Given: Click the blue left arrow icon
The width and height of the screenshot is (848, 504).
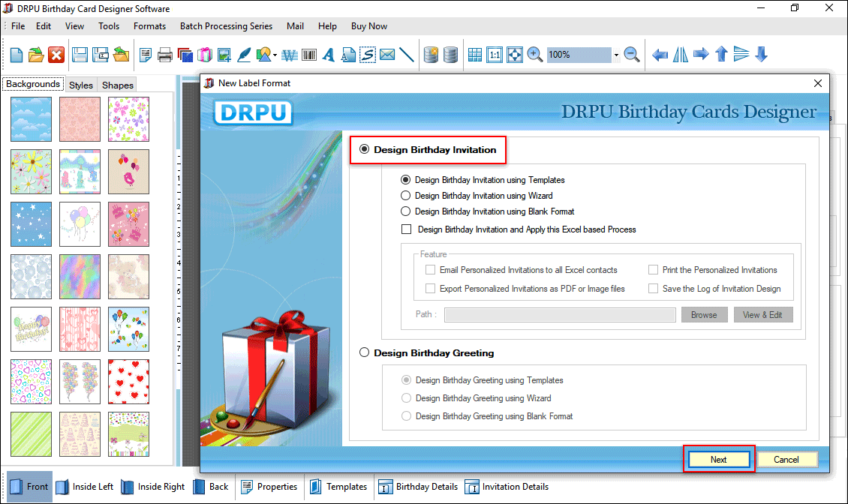Looking at the screenshot, I should 660,55.
